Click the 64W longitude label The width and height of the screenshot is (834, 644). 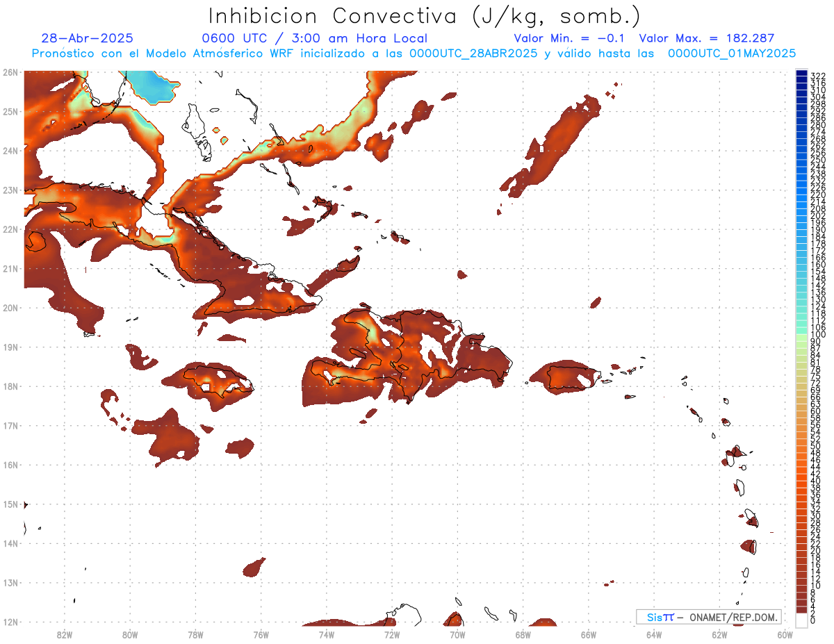[654, 634]
